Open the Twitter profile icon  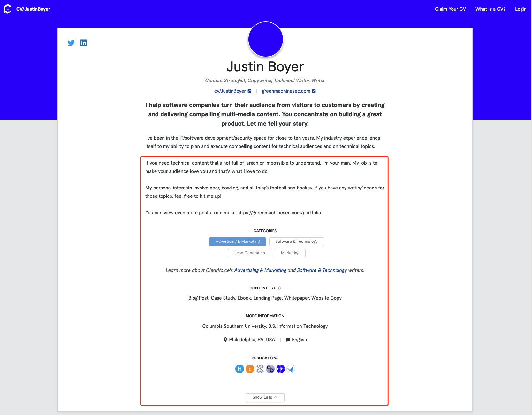(71, 43)
